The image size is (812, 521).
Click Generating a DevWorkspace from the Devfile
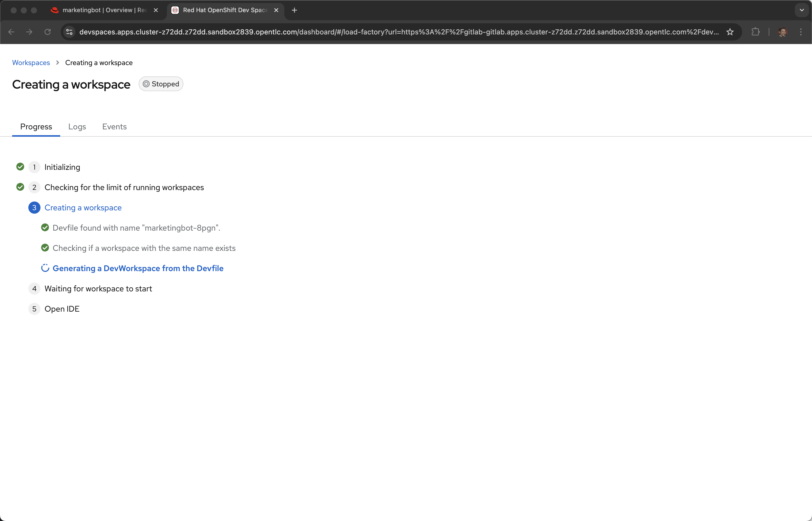coord(138,268)
